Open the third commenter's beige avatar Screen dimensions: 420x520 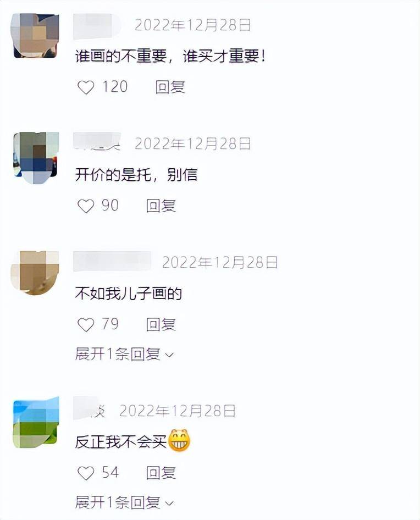pyautogui.click(x=35, y=273)
